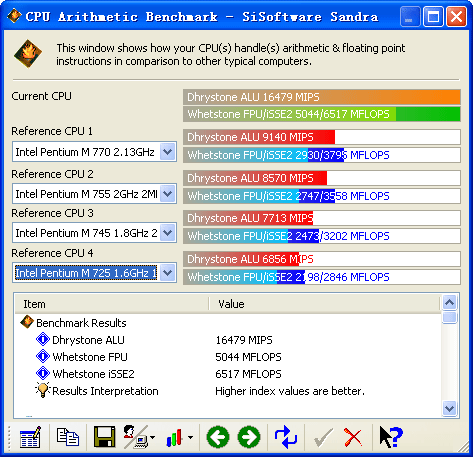This screenshot has width=473, height=457.
Task: Click the copy to clipboard toolbar icon
Action: (x=68, y=437)
